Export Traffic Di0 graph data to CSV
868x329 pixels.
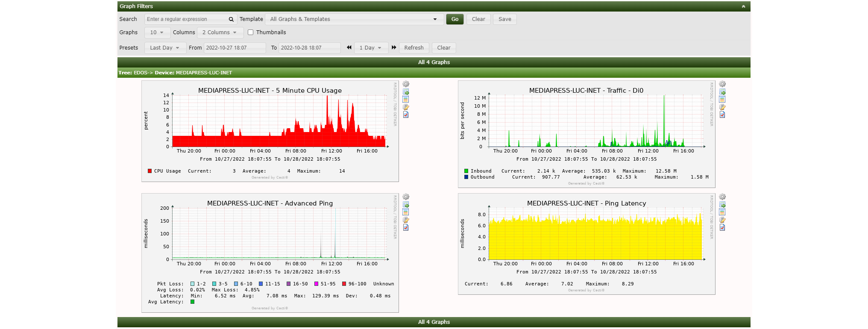(x=722, y=92)
